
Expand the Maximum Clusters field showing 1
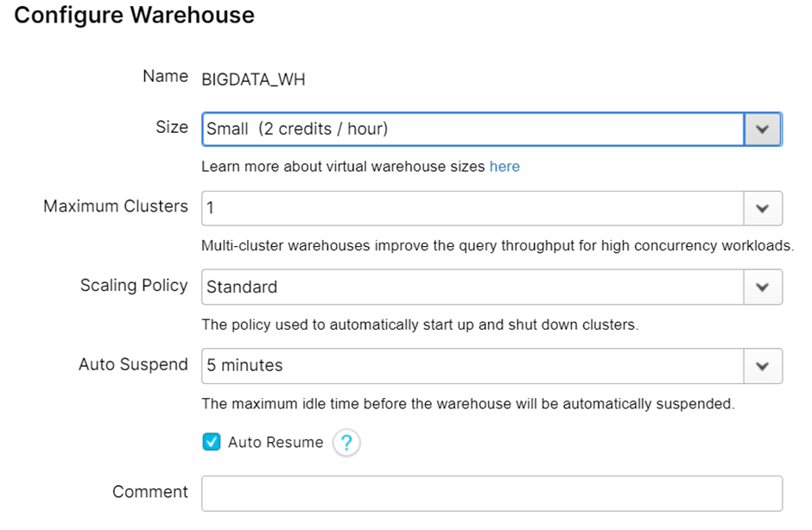coord(472,209)
